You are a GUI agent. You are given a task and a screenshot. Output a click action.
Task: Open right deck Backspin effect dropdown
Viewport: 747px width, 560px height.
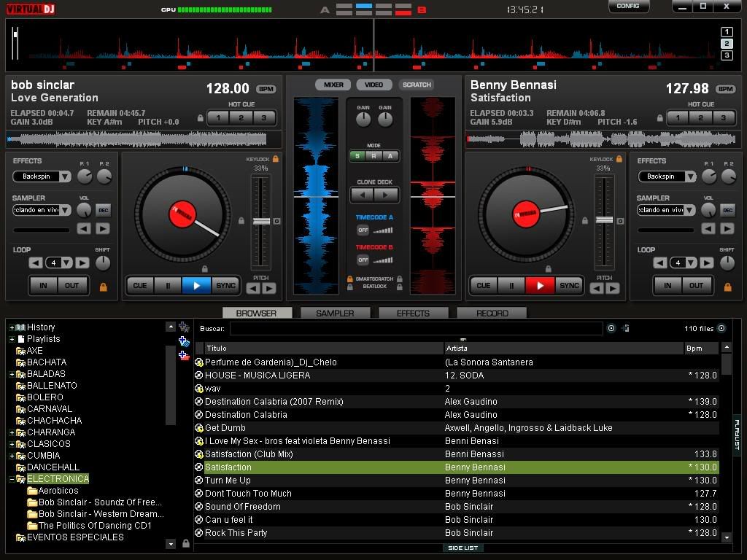click(x=690, y=176)
